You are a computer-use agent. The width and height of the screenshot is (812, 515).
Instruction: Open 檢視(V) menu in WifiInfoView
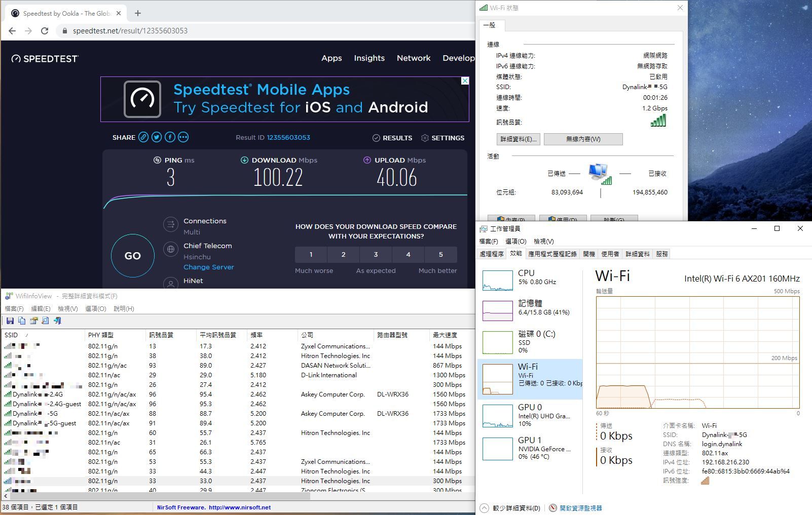point(68,308)
